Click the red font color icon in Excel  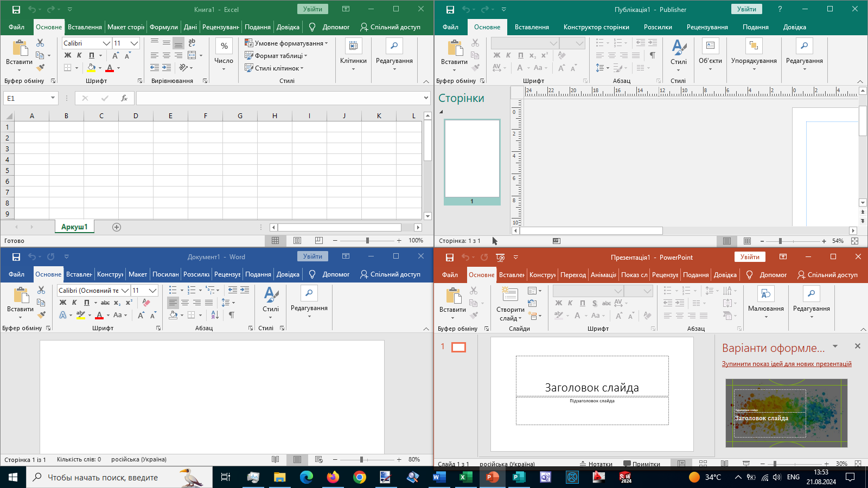point(110,68)
